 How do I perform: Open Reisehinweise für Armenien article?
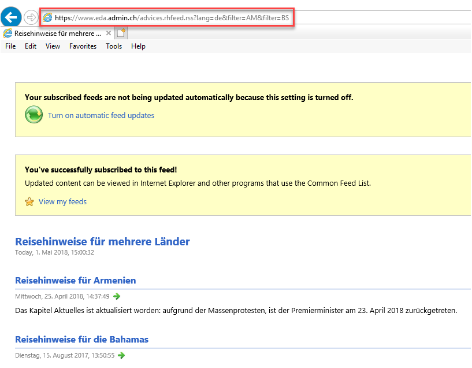[76, 280]
